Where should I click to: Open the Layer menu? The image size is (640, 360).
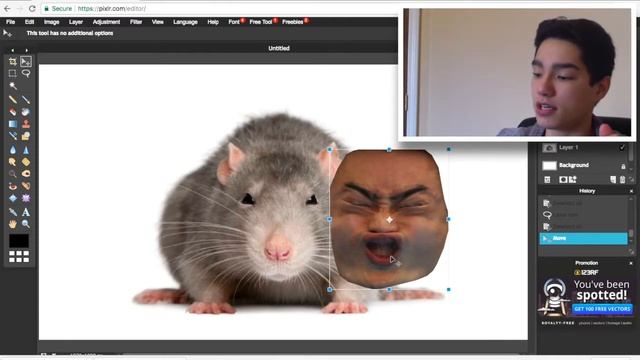[x=76, y=22]
